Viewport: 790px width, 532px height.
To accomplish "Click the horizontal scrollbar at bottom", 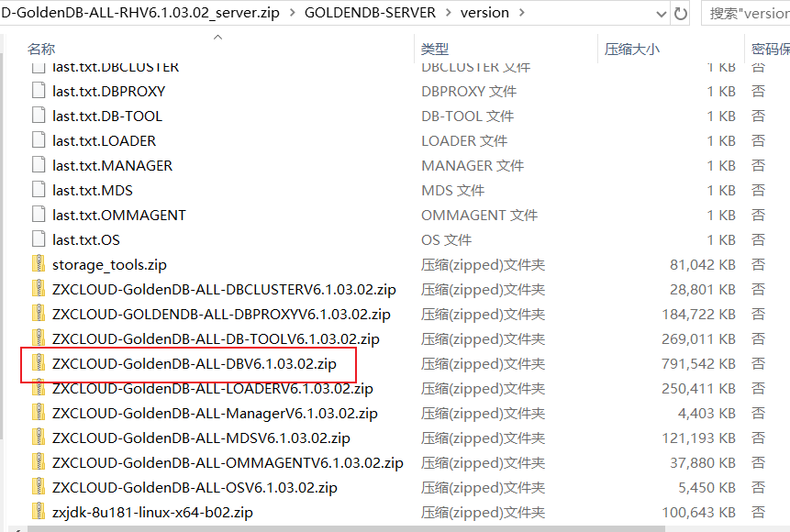I will tap(346, 528).
